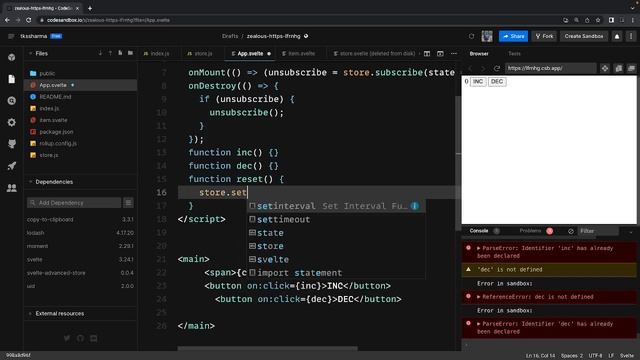This screenshot has width=640, height=360.
Task: Click the new folder icon in Files header
Action: (130, 53)
